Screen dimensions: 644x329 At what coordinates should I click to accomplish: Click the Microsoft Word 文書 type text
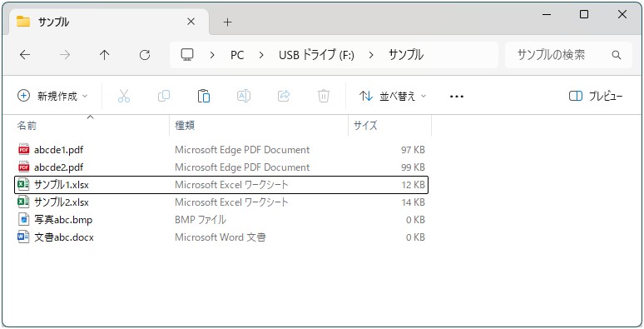220,237
